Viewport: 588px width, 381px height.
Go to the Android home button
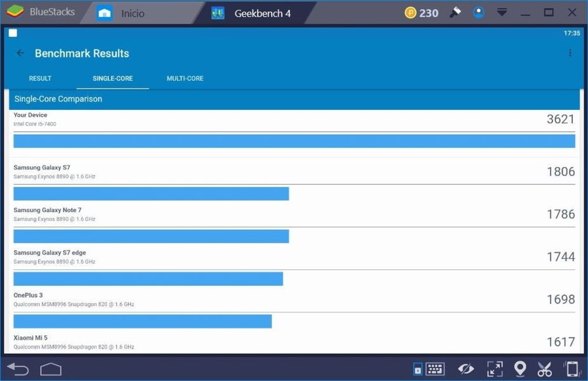tap(51, 369)
